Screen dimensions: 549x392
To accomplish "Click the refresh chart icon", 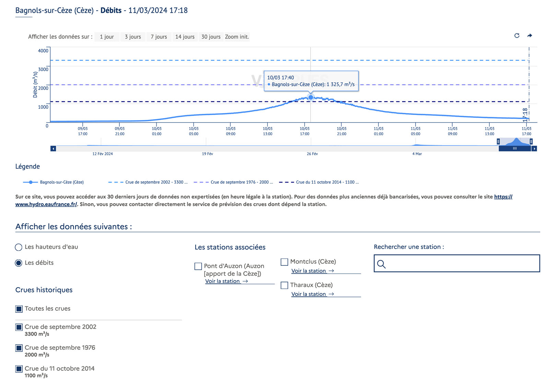I will (x=517, y=36).
